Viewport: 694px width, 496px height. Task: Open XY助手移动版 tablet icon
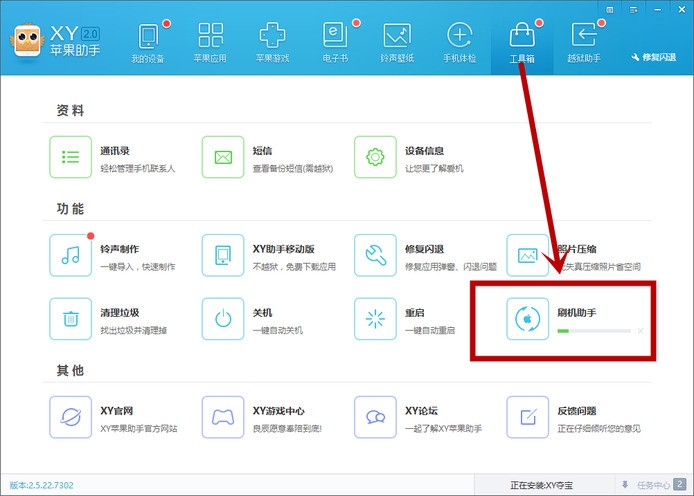click(223, 255)
